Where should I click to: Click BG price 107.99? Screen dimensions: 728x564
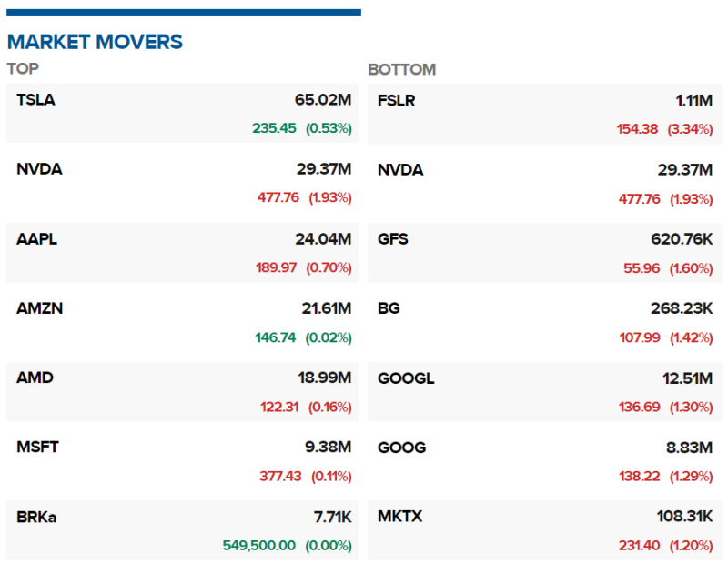[x=640, y=337]
